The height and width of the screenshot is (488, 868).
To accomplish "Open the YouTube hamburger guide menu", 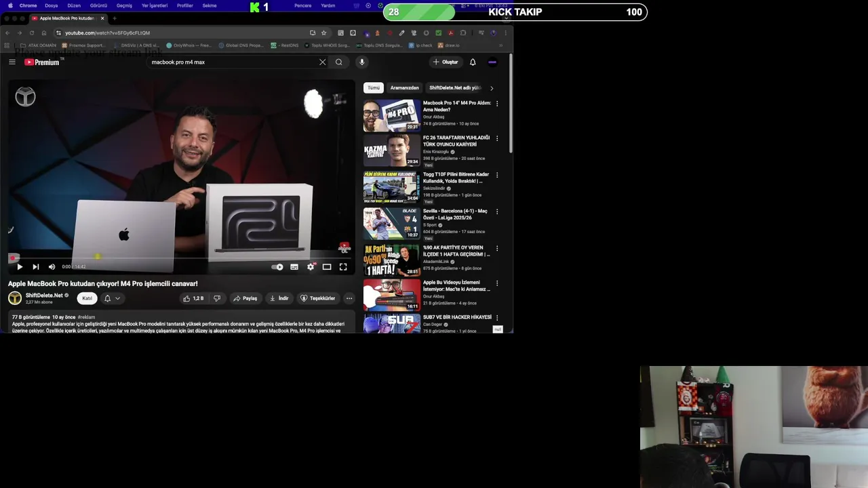I will pos(12,62).
